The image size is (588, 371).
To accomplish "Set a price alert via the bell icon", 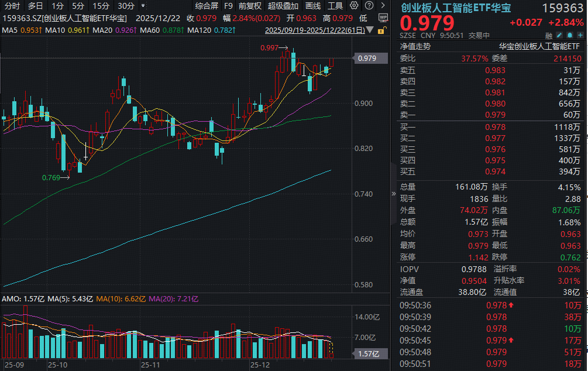I will click(x=569, y=36).
